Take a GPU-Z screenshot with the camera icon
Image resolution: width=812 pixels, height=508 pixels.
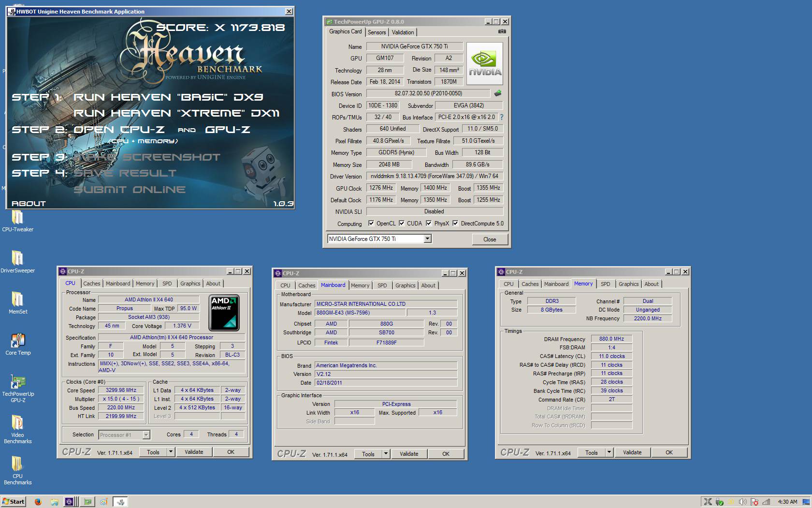(x=502, y=31)
